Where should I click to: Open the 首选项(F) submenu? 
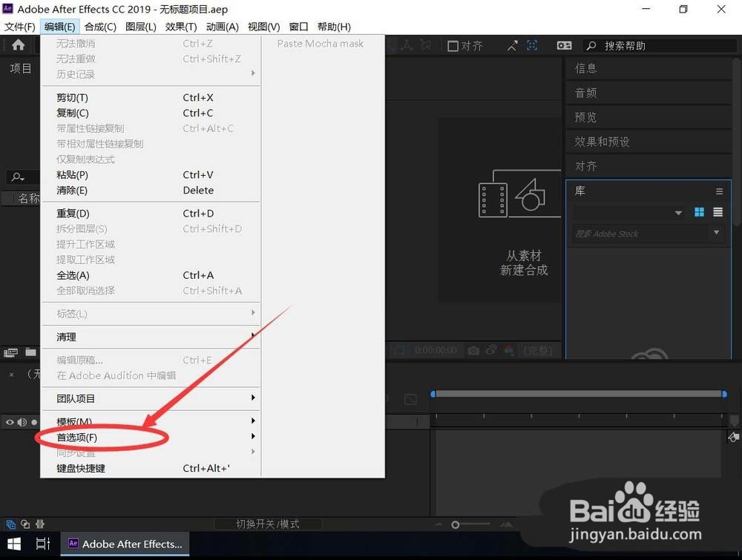coord(151,437)
